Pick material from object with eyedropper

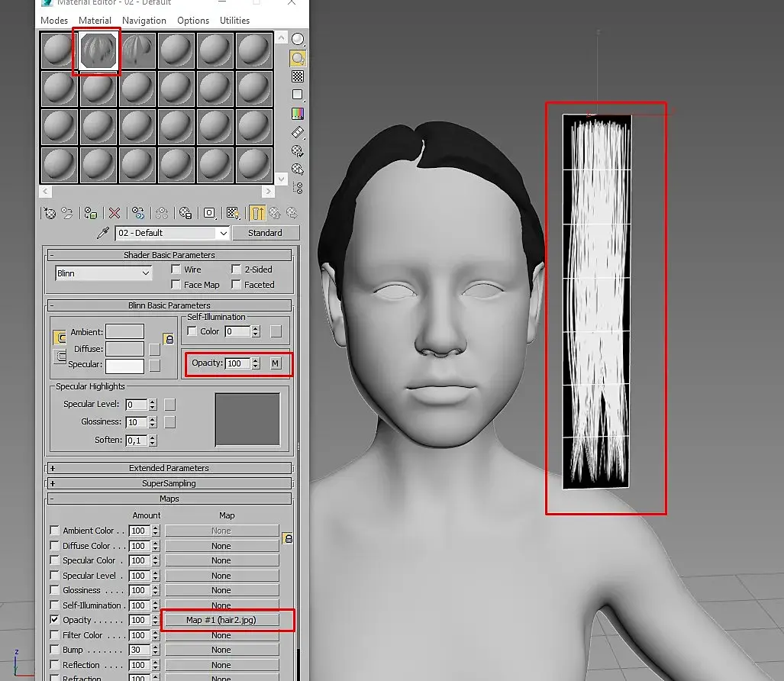click(102, 233)
